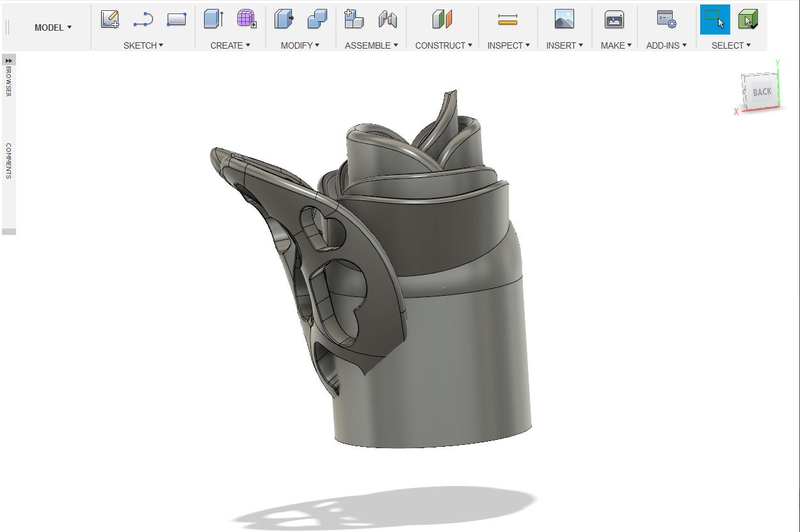Click the BACK face of view cube
The height and width of the screenshot is (532, 800).
762,92
